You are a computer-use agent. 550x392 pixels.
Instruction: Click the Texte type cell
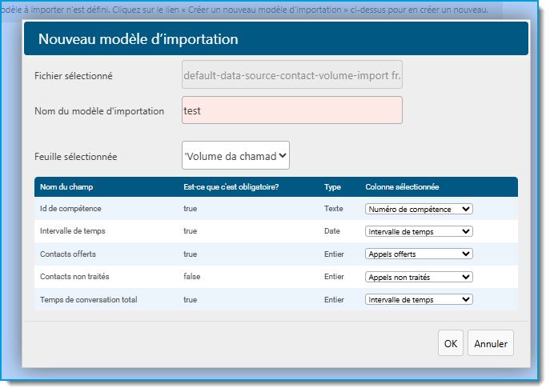[333, 209]
